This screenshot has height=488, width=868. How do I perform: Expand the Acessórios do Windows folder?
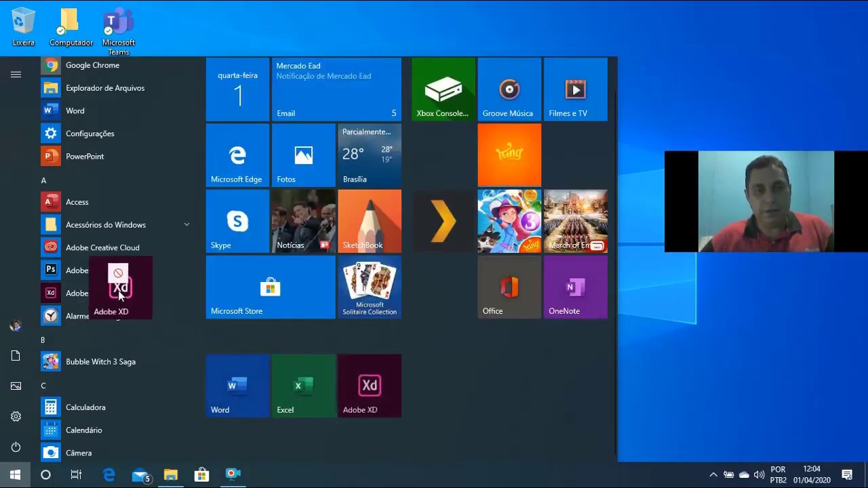[x=115, y=225]
